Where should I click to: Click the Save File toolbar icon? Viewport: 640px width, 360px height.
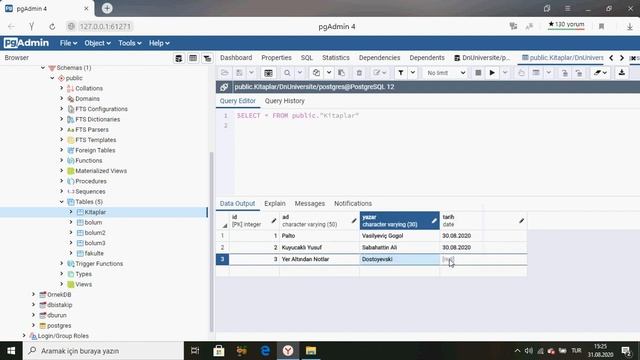click(x=240, y=73)
